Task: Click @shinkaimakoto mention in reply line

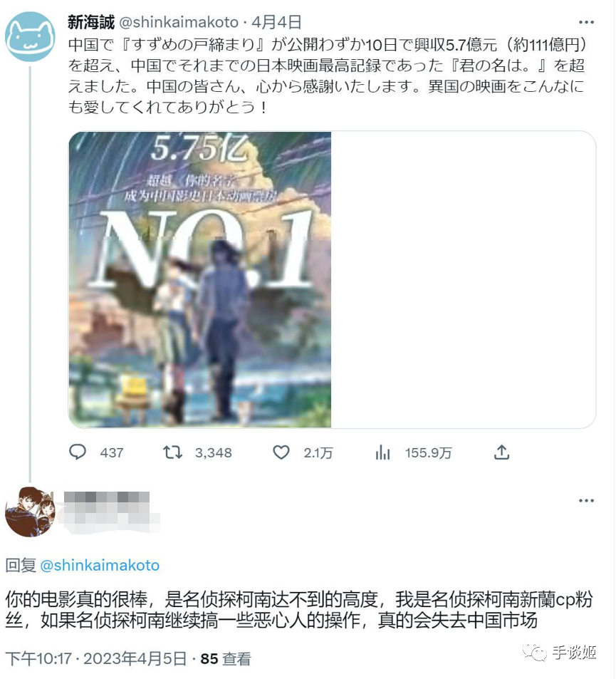Action: 100,565
